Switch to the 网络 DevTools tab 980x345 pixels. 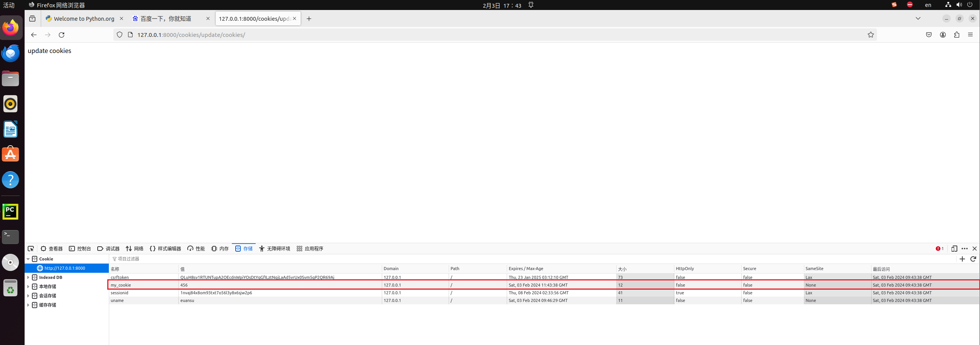pyautogui.click(x=135, y=249)
